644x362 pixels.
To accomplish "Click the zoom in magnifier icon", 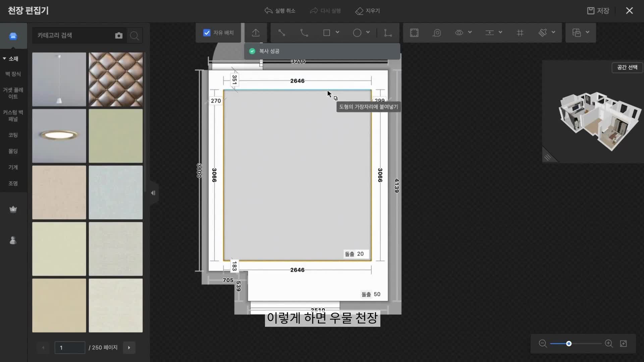I will click(x=609, y=344).
